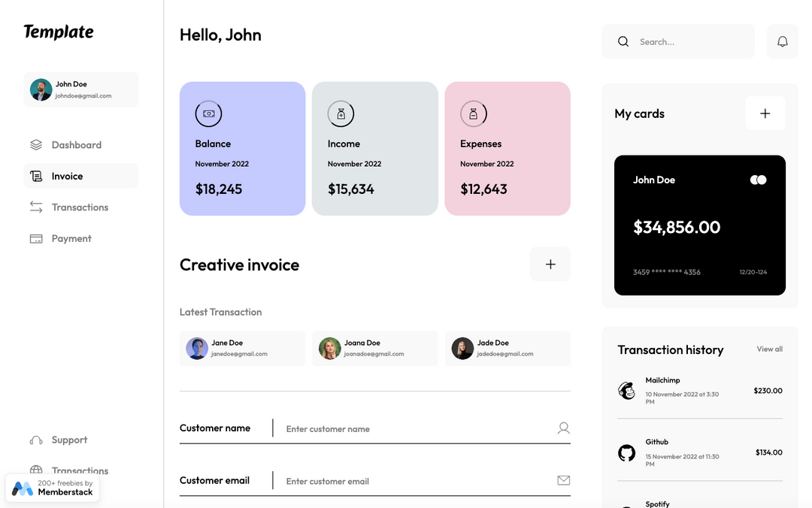Click the search magnifier icon

coord(623,41)
